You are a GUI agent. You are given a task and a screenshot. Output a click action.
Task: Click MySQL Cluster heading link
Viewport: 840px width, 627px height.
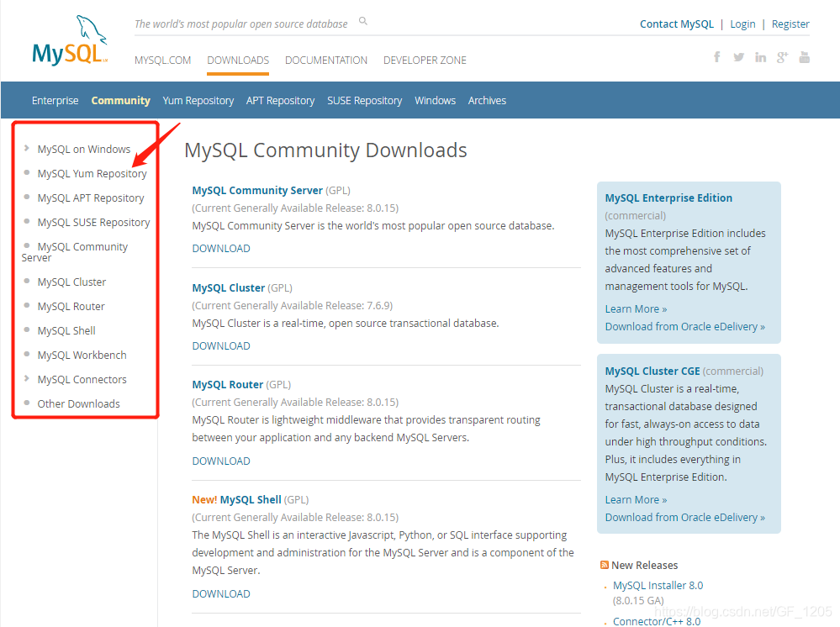coord(228,288)
